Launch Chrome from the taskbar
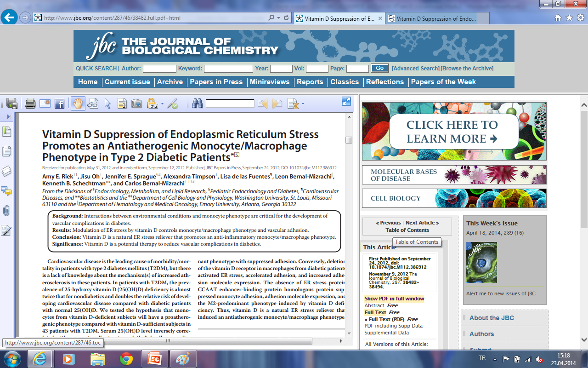This screenshot has height=368, width=588. (126, 359)
